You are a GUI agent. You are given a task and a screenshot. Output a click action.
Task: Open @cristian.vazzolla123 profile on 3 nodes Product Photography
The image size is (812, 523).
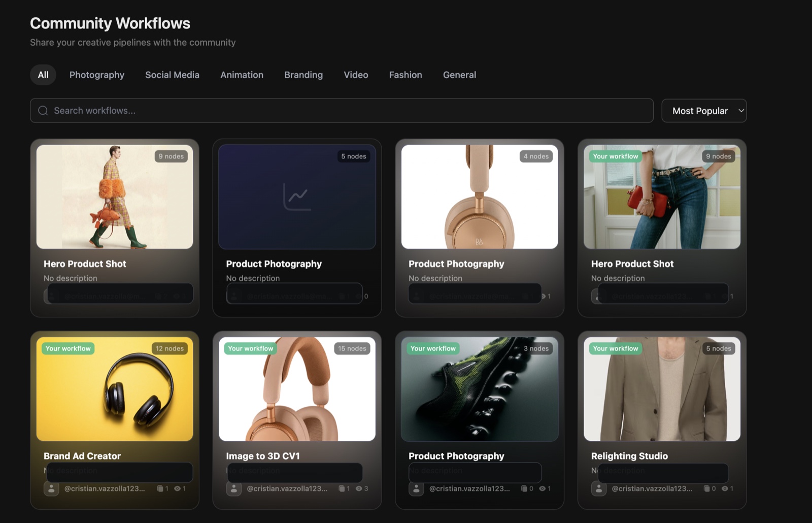(x=470, y=488)
